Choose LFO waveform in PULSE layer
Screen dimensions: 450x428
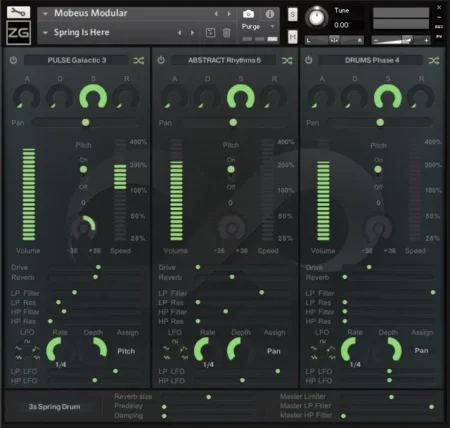27,351
